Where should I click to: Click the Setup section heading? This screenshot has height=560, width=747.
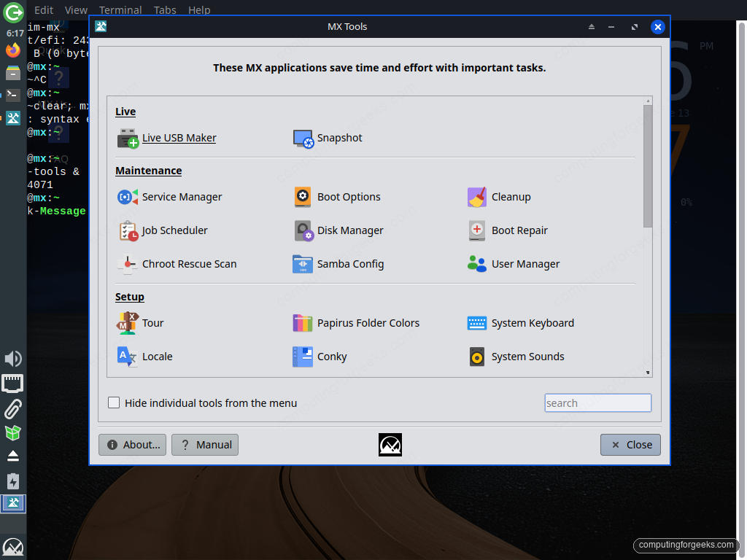point(130,297)
